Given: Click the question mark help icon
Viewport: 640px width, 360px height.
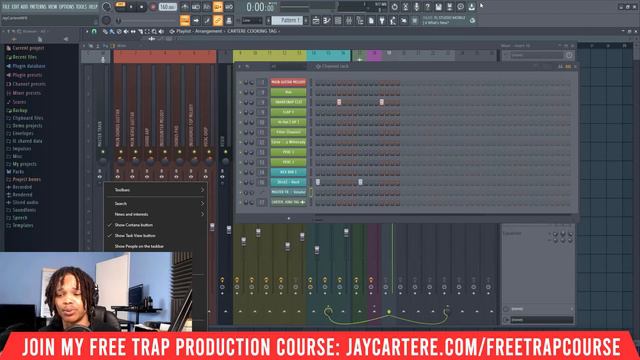Looking at the screenshot, I should click(427, 7).
